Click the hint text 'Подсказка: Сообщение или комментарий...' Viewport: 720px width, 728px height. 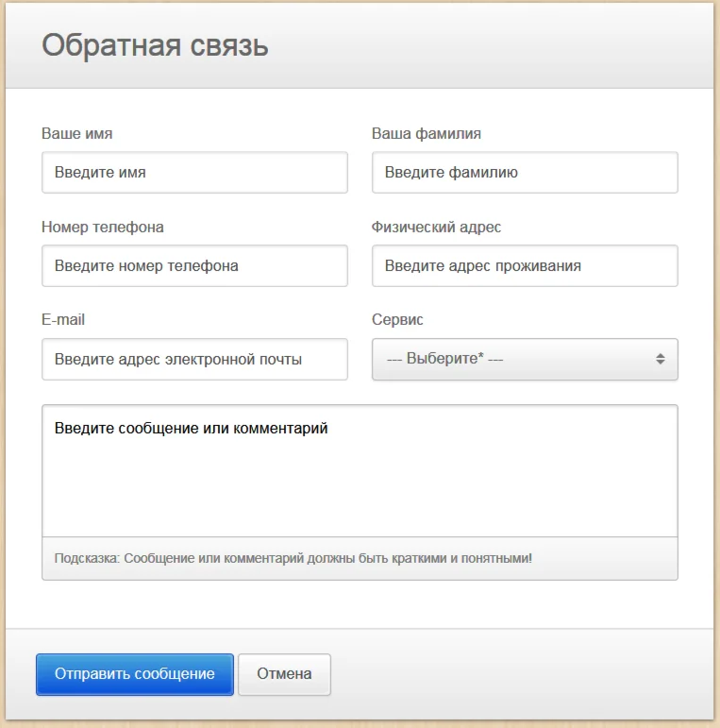(293, 558)
